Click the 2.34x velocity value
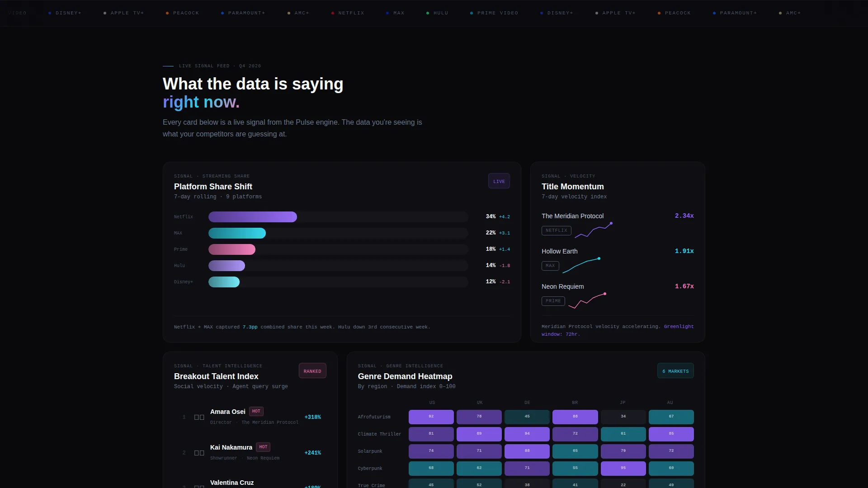868x488 pixels. (x=684, y=216)
